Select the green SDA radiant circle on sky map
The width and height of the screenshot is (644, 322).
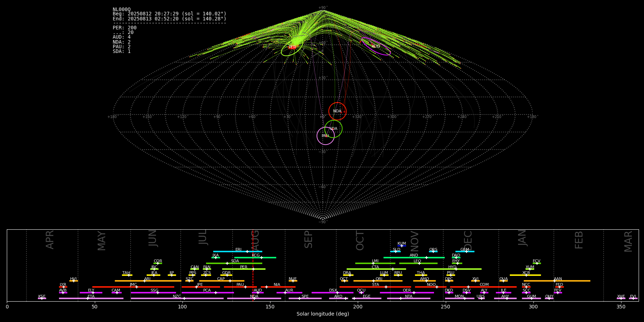click(x=333, y=129)
